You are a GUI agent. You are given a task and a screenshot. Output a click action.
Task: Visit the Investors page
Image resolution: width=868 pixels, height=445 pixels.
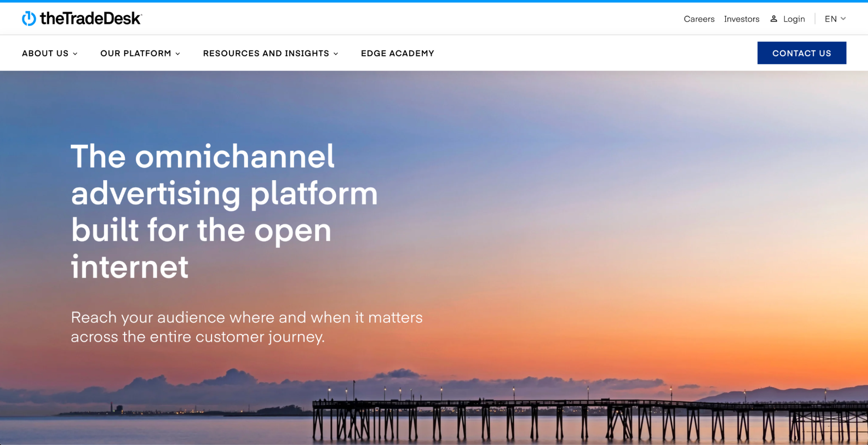[741, 19]
